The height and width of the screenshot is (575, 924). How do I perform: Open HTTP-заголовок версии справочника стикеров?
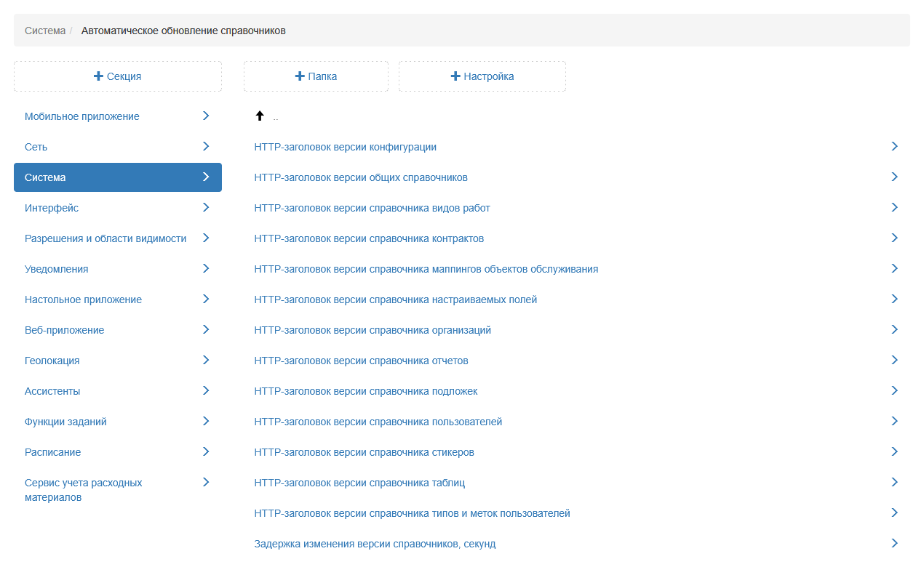coord(365,452)
